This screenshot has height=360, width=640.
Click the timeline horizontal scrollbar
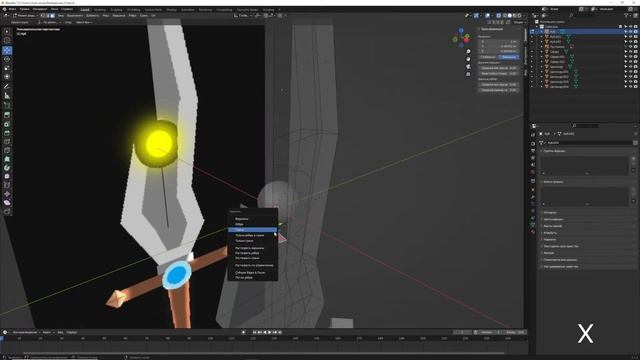point(264,353)
